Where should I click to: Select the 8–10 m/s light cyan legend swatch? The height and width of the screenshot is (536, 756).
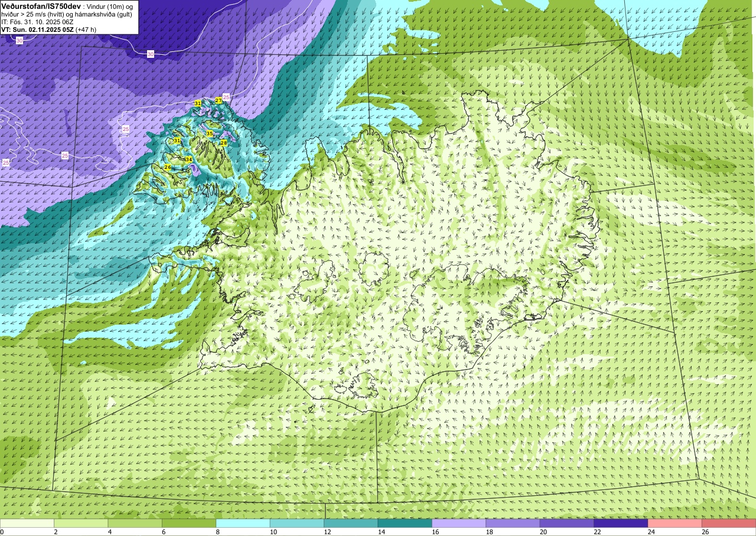[x=243, y=523]
